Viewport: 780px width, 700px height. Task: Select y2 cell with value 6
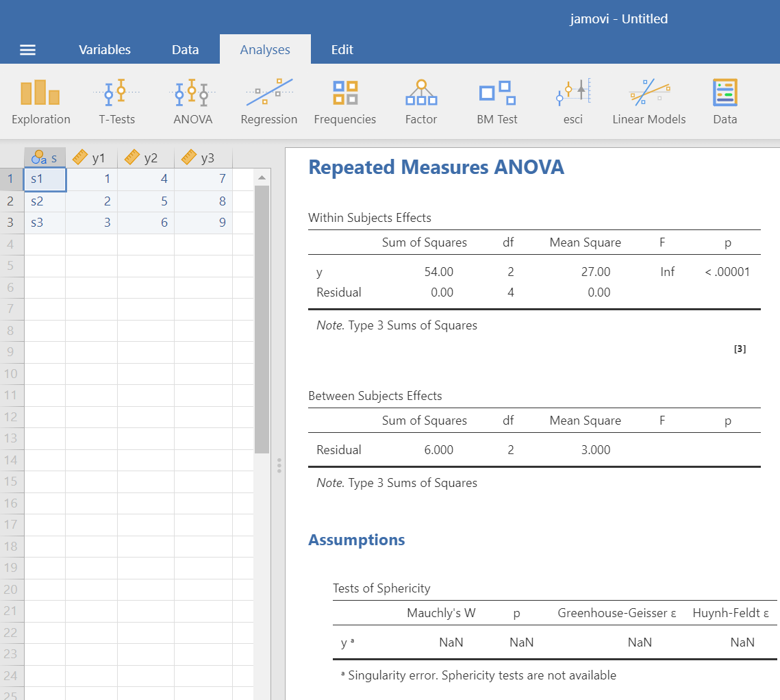pyautogui.click(x=146, y=223)
